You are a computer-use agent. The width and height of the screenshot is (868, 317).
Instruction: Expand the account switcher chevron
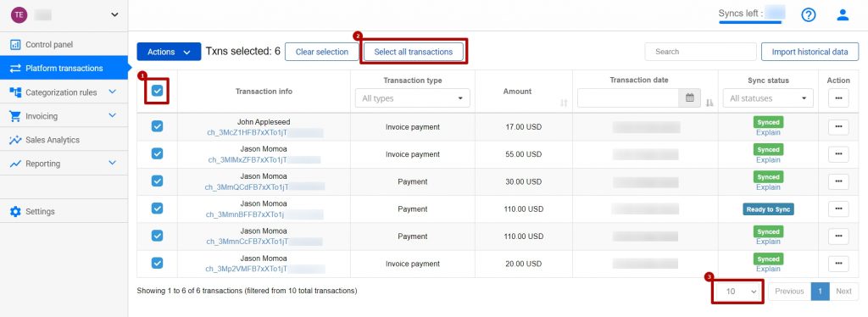pos(114,15)
